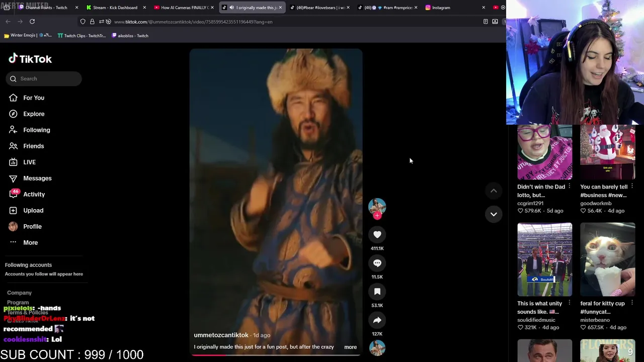Screen dimensions: 644x362
Task: Open the ccgrim1291 author link
Action: click(x=530, y=203)
